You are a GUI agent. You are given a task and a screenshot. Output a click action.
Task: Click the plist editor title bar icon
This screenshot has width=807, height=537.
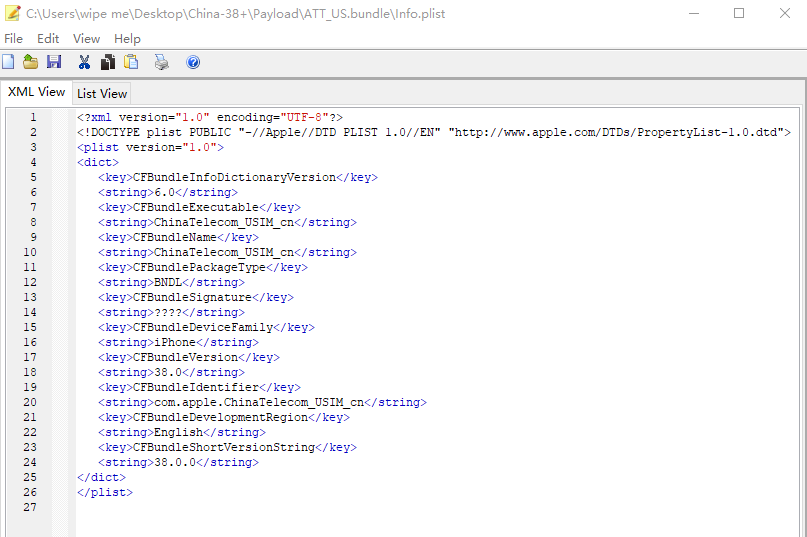[x=12, y=13]
